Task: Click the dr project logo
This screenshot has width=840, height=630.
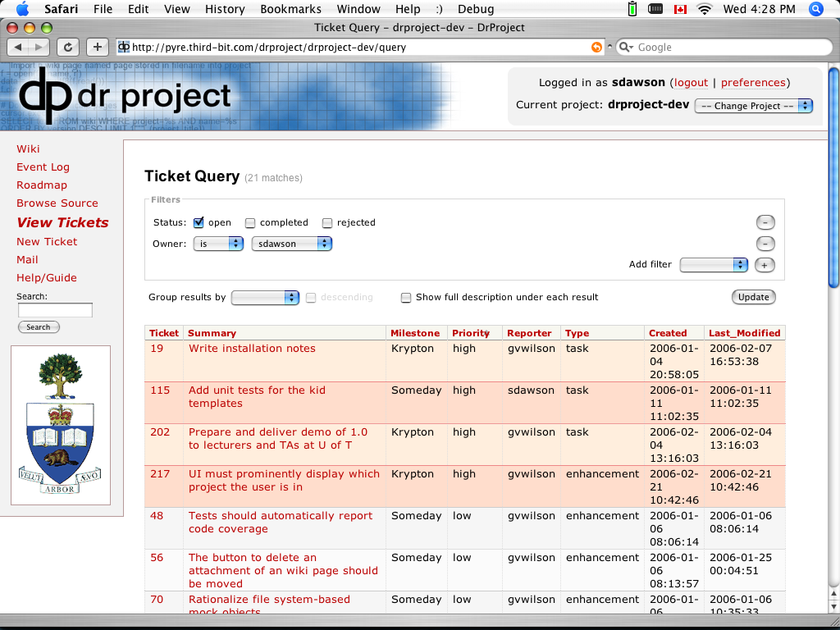Action: (126, 95)
